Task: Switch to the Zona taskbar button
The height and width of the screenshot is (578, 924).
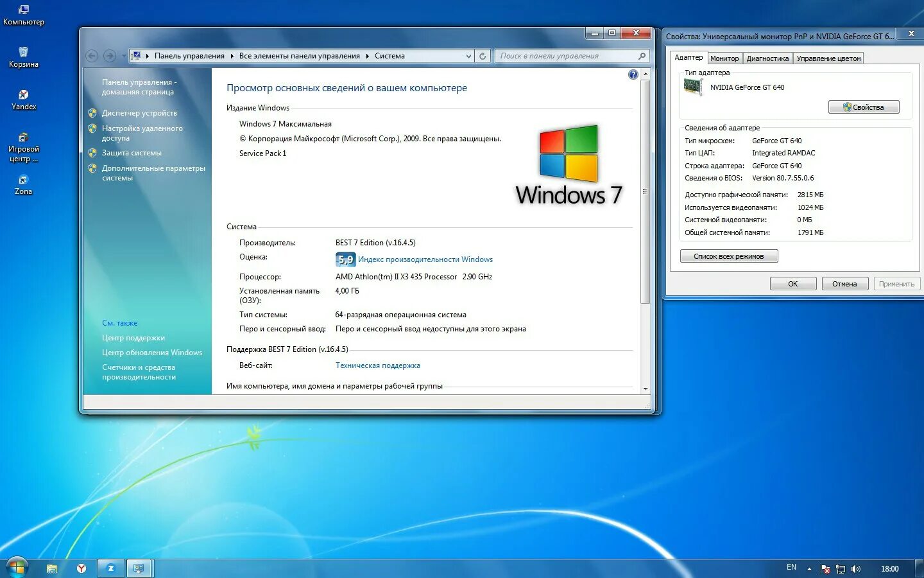Action: coord(110,568)
